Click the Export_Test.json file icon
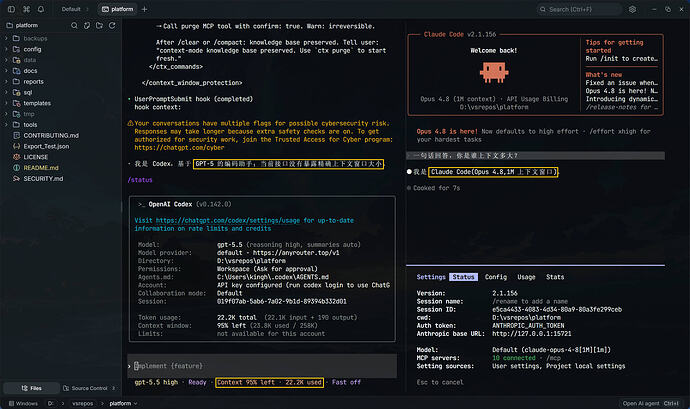This screenshot has width=690, height=409. 16,146
